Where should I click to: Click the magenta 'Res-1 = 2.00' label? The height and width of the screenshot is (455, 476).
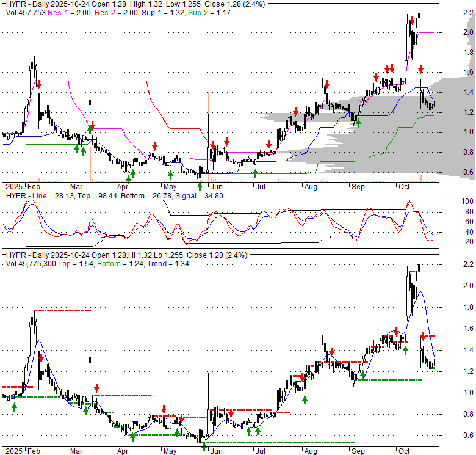70,13
